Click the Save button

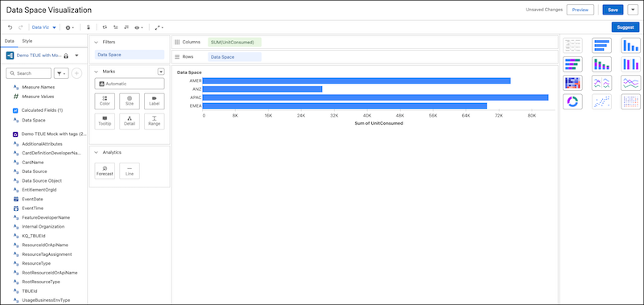(x=613, y=10)
